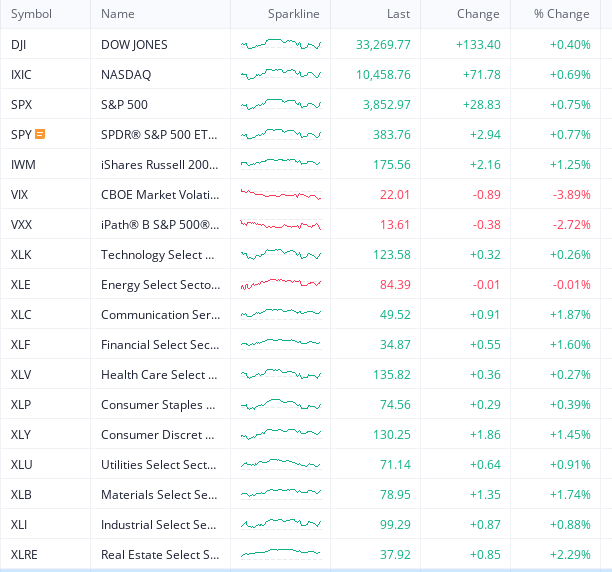
Task: Select the XLY symbol cell
Action: click(x=21, y=435)
